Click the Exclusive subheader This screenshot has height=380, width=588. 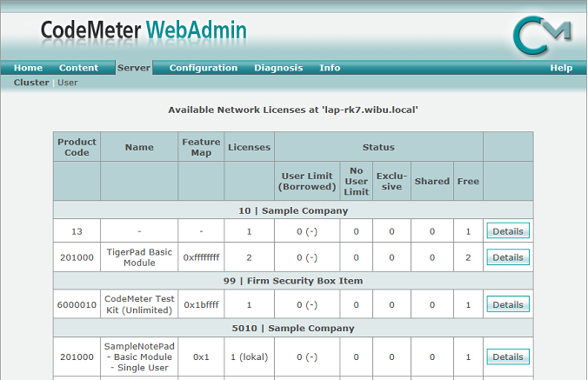(391, 181)
